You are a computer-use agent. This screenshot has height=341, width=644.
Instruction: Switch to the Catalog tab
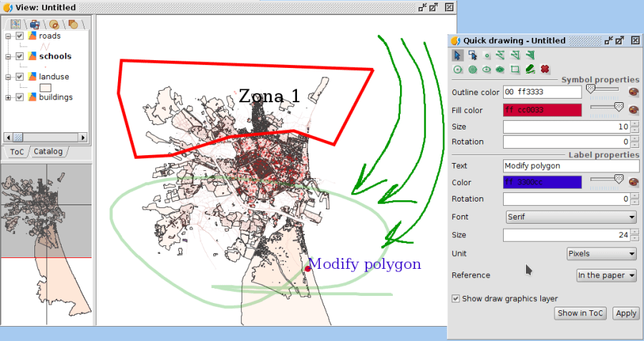(49, 152)
